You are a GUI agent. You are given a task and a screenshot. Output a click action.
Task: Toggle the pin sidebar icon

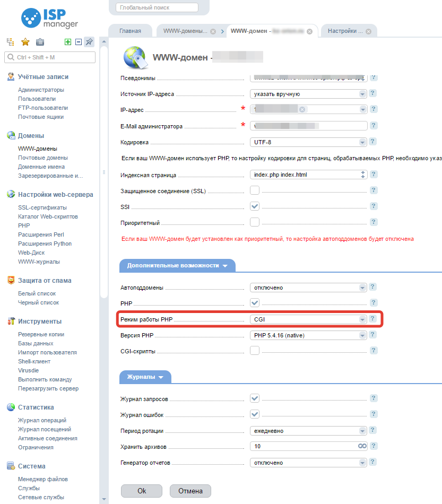[x=89, y=42]
